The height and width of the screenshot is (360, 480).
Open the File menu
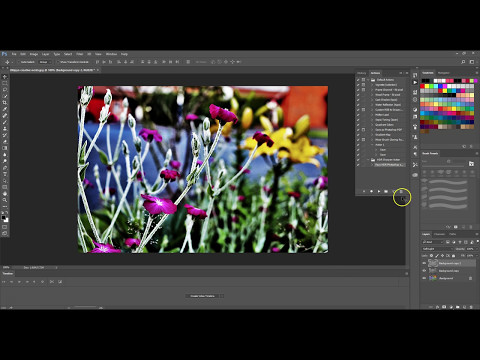pyautogui.click(x=14, y=54)
